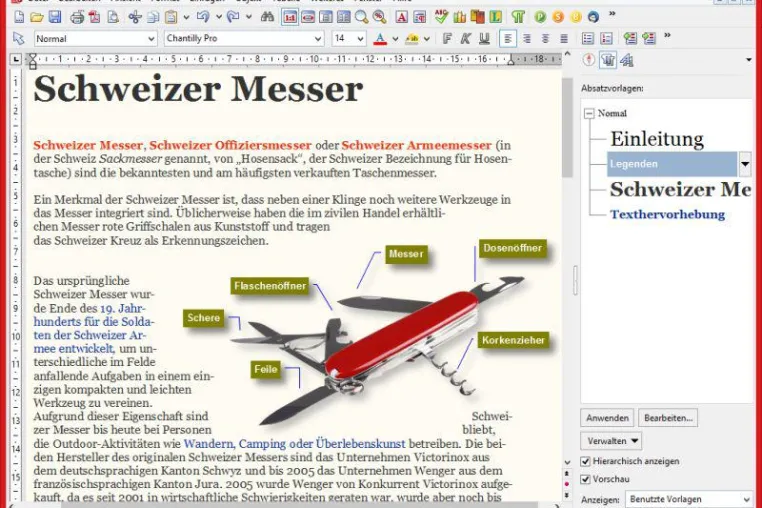This screenshot has width=762, height=508.
Task: Paste using the clipboard icon
Action: [171, 18]
